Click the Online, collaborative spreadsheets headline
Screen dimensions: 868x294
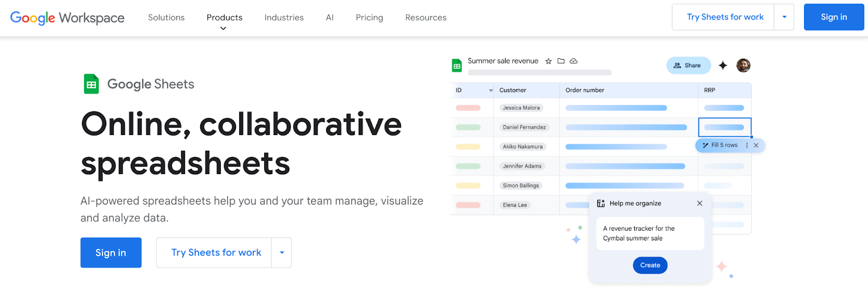pyautogui.click(x=241, y=144)
